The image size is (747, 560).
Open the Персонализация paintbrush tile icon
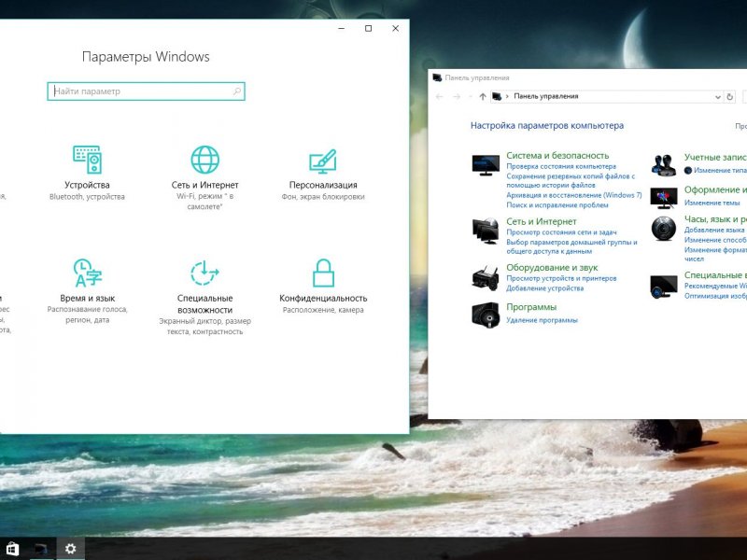tap(323, 161)
